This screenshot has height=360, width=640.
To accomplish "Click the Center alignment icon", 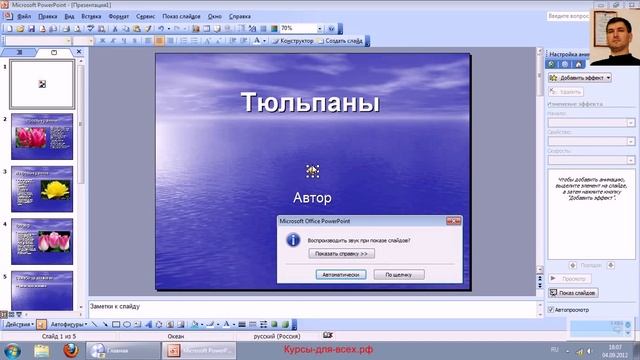I will coord(159,40).
